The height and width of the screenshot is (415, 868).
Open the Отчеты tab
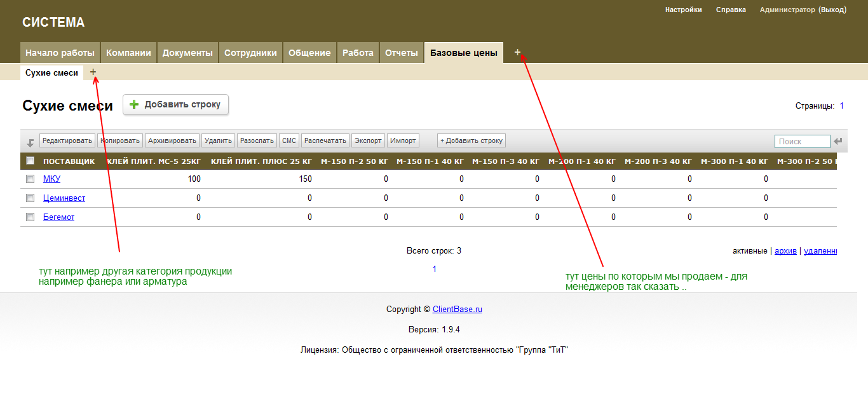pyautogui.click(x=402, y=53)
